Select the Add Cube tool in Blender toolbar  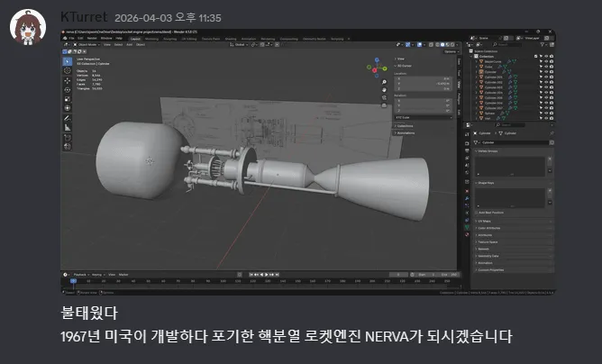click(68, 138)
